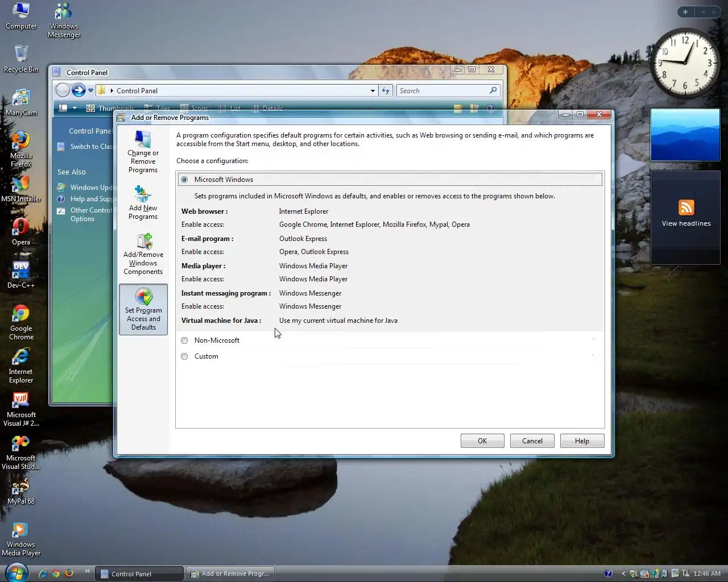The width and height of the screenshot is (728, 582).
Task: Click 'Use my current virtual machine for Java' text
Action: [x=338, y=321]
